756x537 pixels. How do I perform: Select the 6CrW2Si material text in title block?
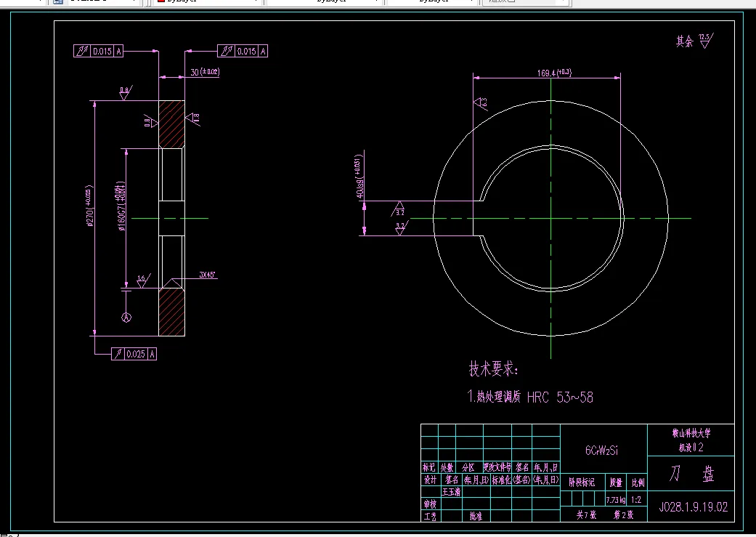coord(603,449)
